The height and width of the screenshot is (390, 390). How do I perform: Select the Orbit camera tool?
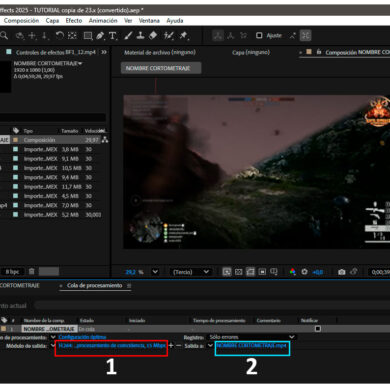click(x=20, y=36)
